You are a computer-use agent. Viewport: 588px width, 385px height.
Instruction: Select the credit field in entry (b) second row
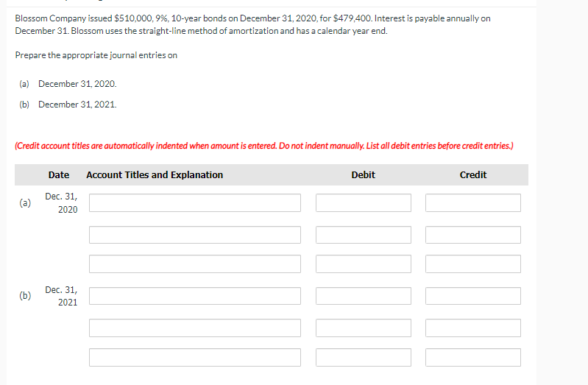click(473, 328)
